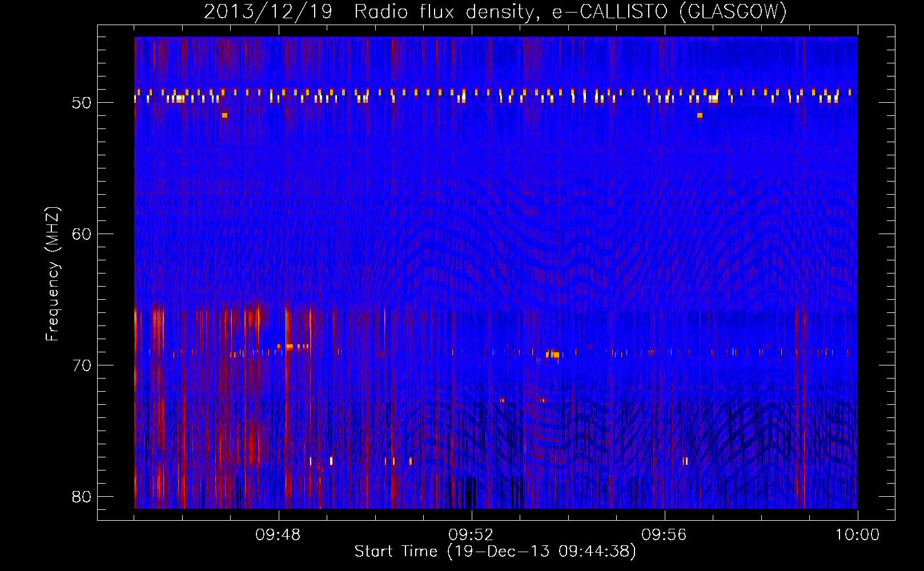Select the 50 frequency tick label

coord(82,103)
